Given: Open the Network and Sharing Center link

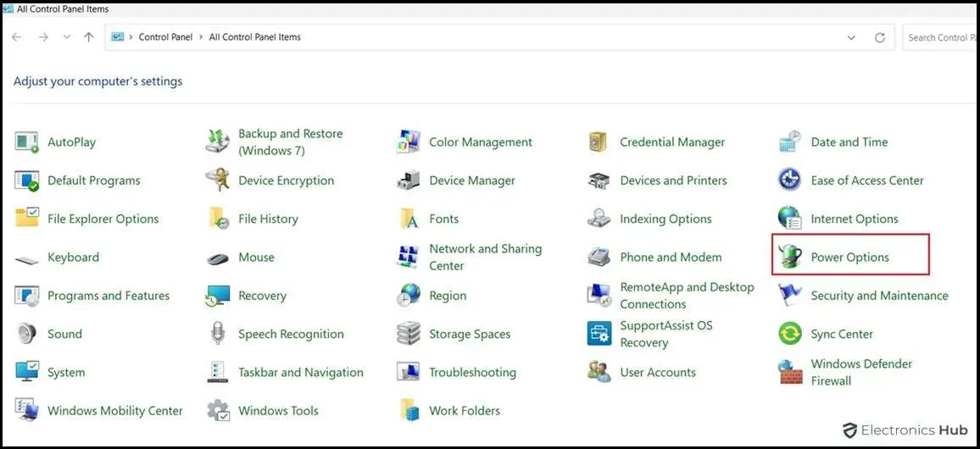Looking at the screenshot, I should (x=485, y=257).
